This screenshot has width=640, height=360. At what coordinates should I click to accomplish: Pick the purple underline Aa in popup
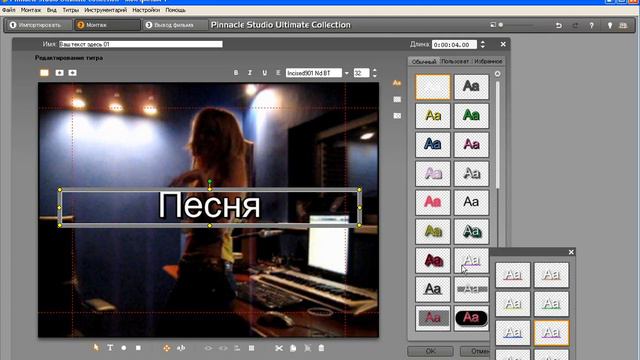551,333
